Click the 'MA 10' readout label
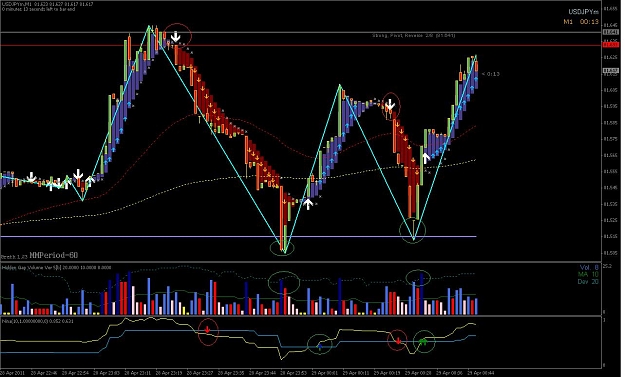 pos(588,274)
